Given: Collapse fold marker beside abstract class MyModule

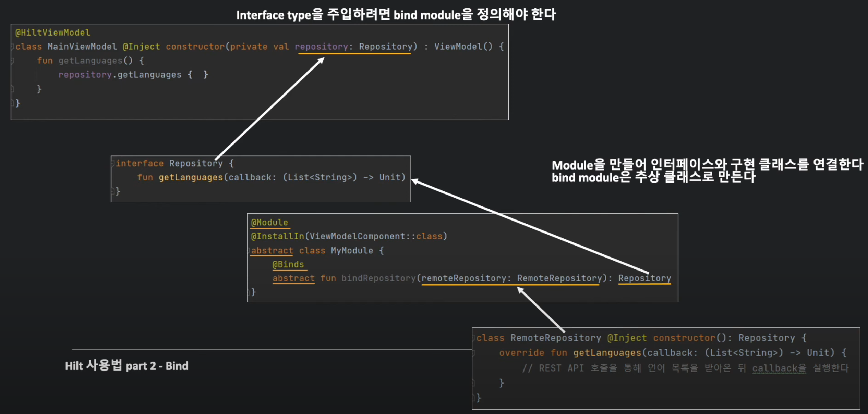Looking at the screenshot, I should point(249,251).
